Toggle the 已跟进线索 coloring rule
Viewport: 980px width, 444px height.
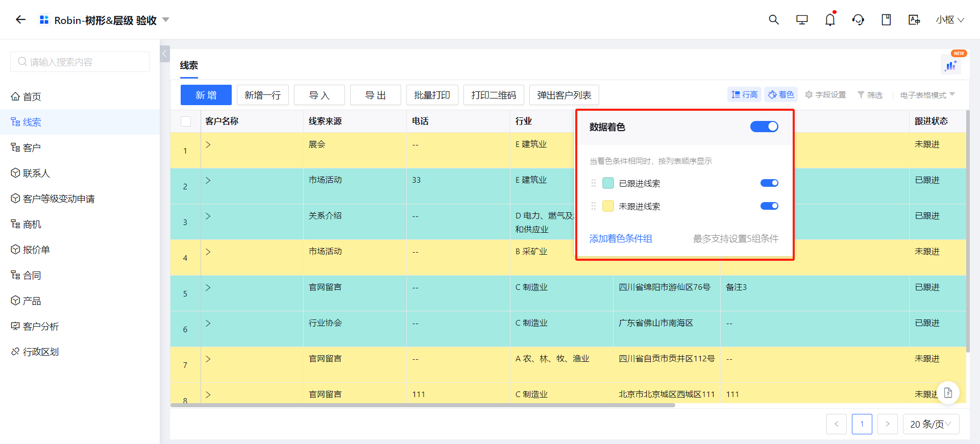[x=769, y=183]
